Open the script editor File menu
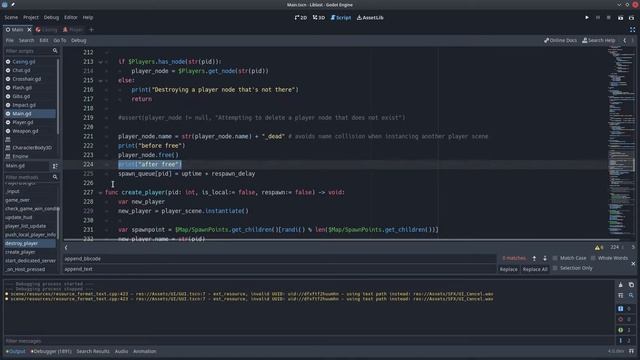The width and height of the screenshot is (640, 360). [x=10, y=40]
